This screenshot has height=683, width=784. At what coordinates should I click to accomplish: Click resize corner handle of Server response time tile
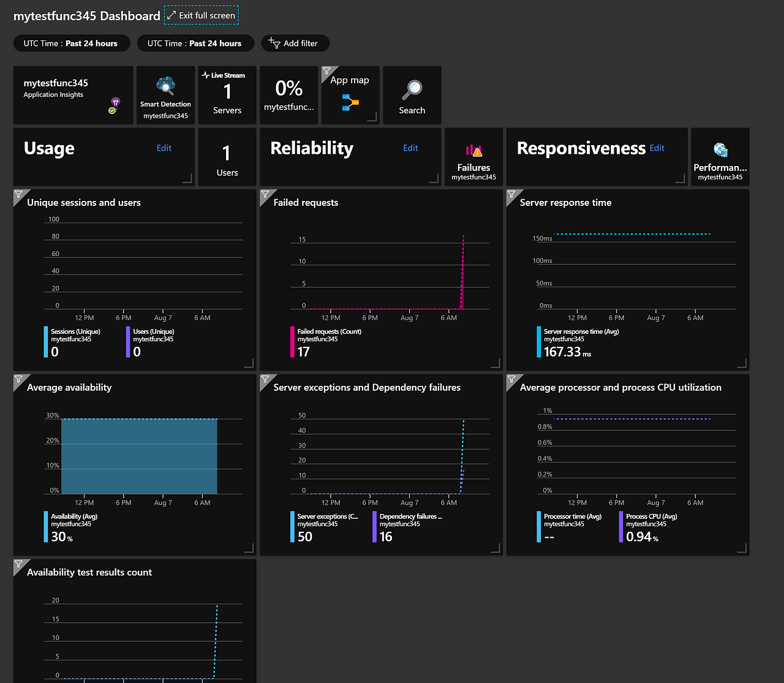742,363
